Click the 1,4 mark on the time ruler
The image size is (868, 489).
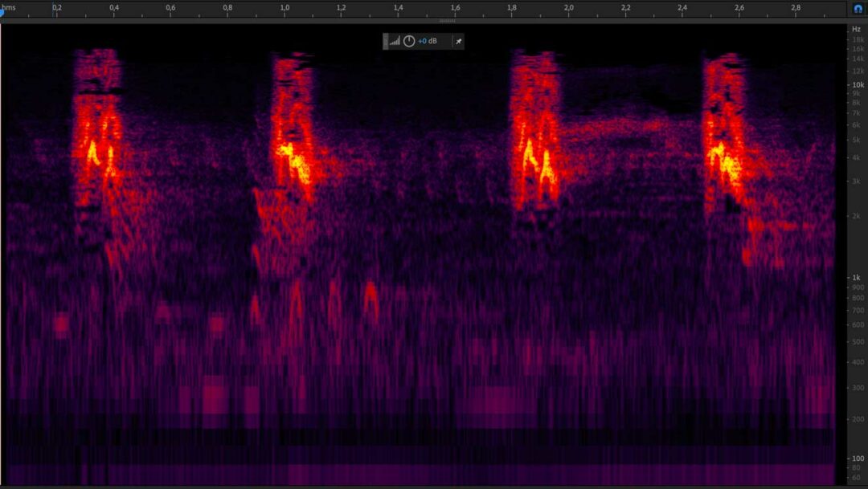pyautogui.click(x=398, y=8)
